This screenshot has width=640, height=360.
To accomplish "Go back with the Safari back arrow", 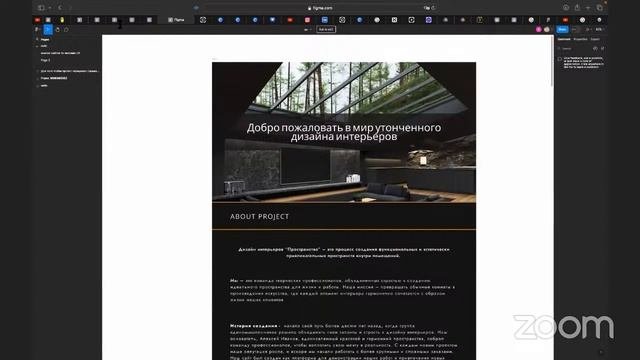I will pos(60,8).
